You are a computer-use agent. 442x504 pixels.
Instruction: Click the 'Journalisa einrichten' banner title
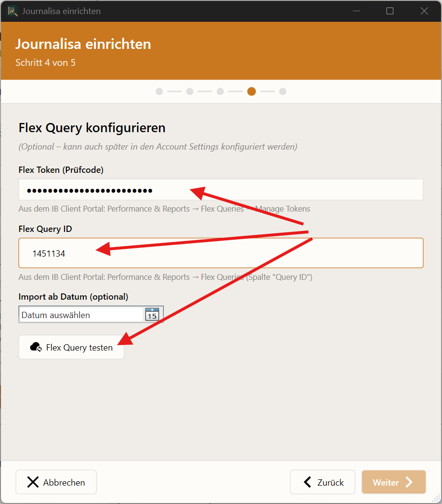(83, 44)
